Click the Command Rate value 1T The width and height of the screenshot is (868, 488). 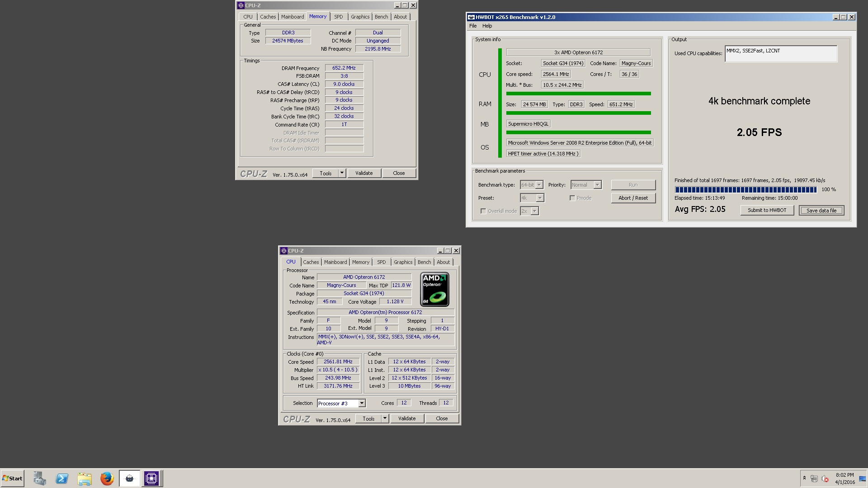pos(344,124)
